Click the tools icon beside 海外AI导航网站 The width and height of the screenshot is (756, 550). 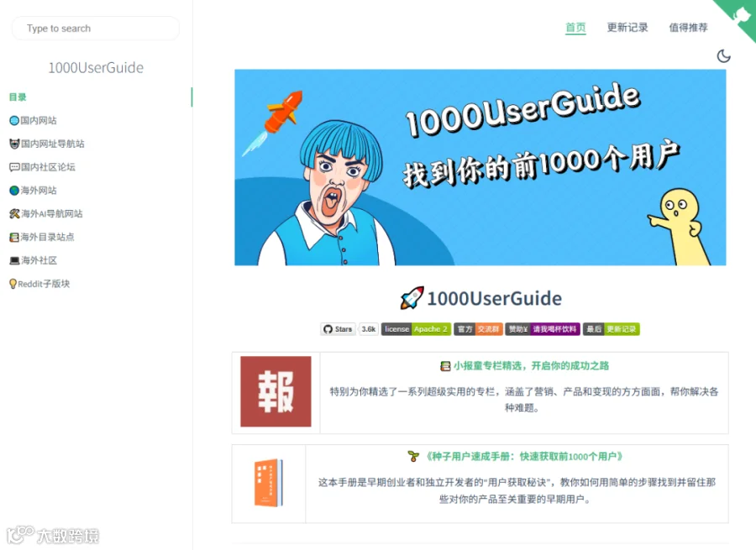14,213
